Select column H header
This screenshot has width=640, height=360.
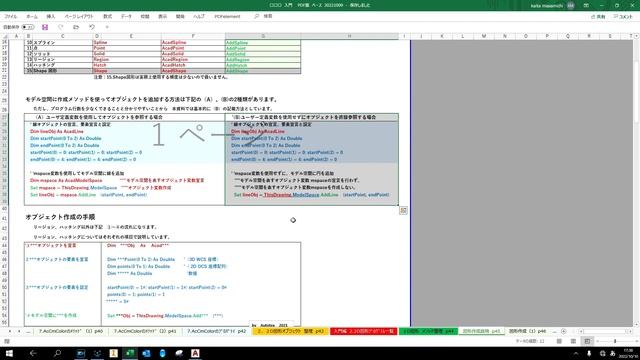click(x=349, y=36)
